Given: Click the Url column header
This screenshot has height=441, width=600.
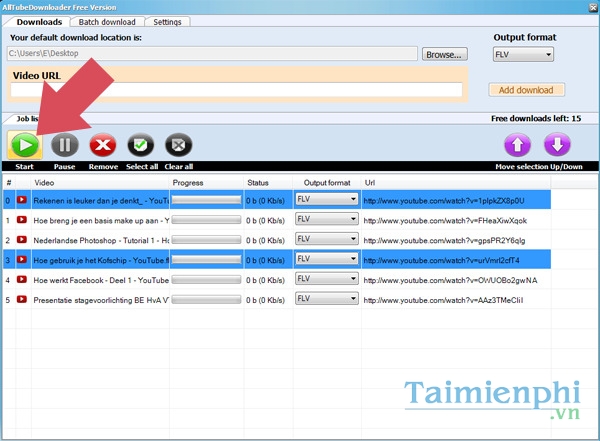Looking at the screenshot, I should (457, 183).
